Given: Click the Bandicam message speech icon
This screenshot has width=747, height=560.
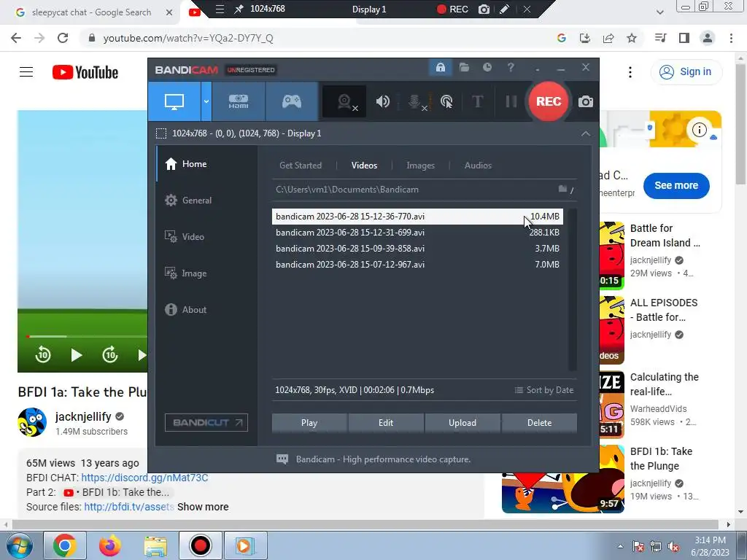Looking at the screenshot, I should (x=282, y=459).
